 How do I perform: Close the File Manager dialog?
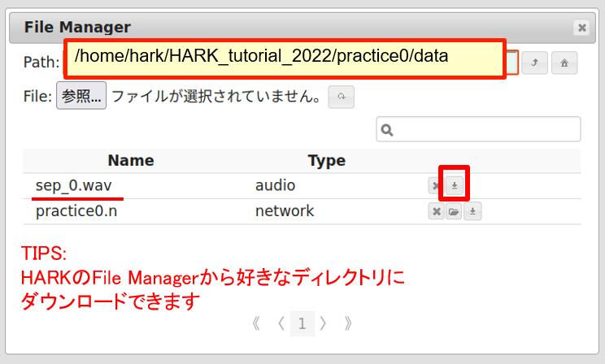pos(581,28)
